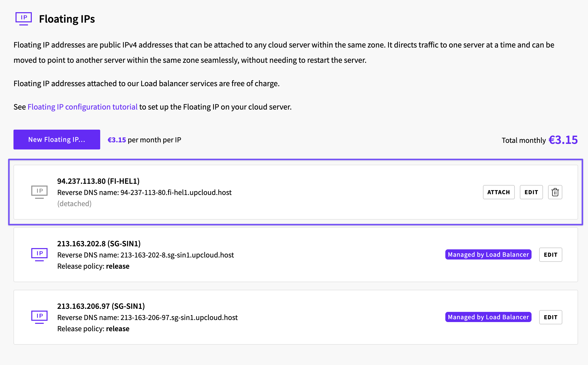Click the IP icon beside 213.163.202.8

[x=39, y=254]
